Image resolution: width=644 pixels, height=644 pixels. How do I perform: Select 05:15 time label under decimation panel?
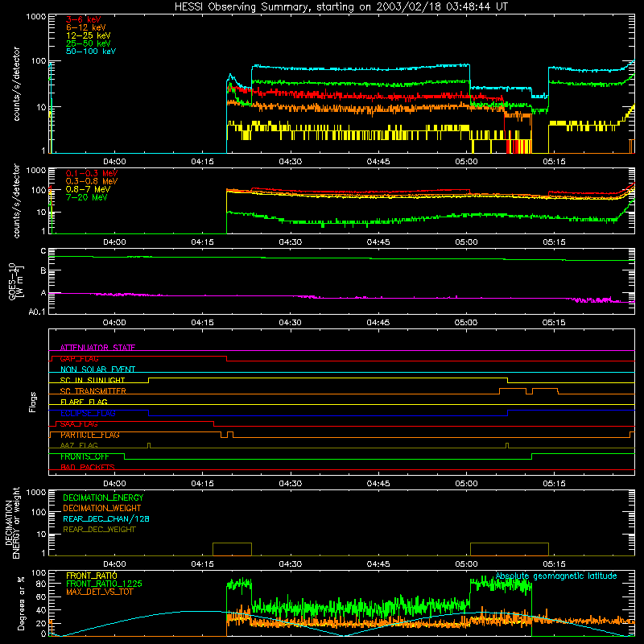point(554,564)
